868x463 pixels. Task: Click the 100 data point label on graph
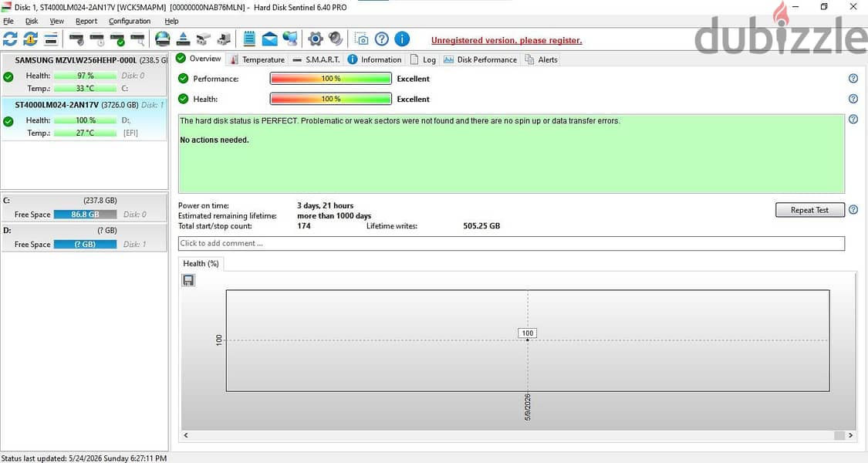pos(528,333)
